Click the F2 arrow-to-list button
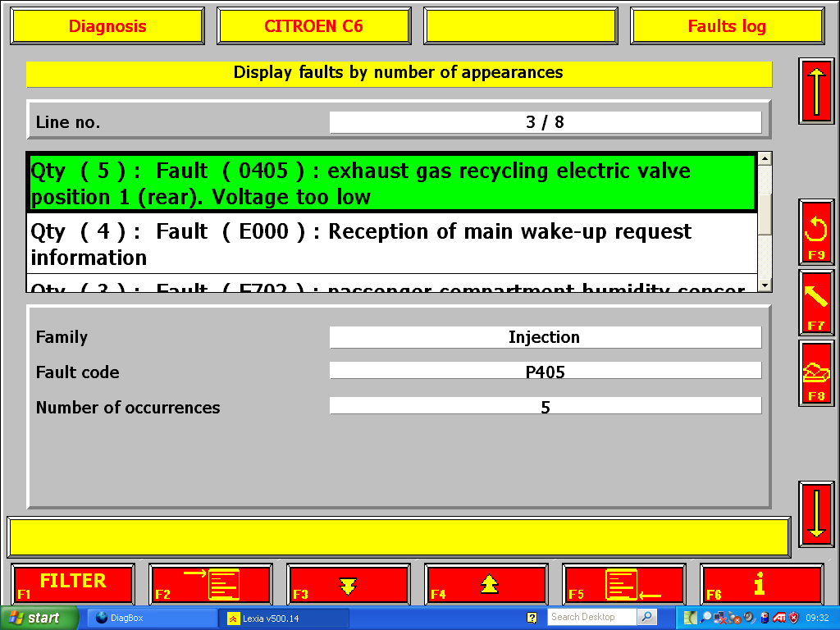The height and width of the screenshot is (630, 840). point(211,584)
